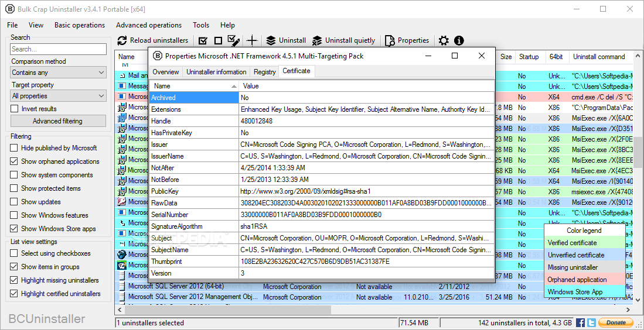The height and width of the screenshot is (330, 644).
Task: Toggle Show updates checkbox
Action: coord(14,202)
